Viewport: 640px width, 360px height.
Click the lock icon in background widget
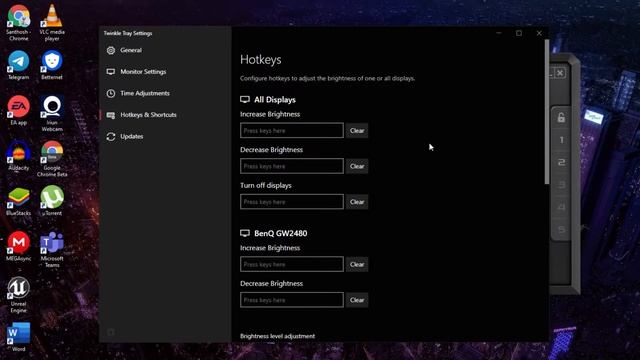(x=561, y=118)
